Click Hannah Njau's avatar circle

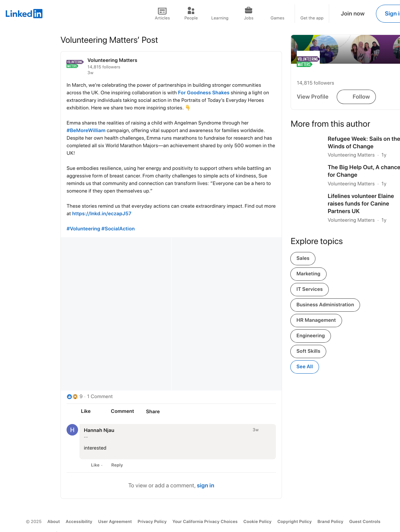[72, 430]
